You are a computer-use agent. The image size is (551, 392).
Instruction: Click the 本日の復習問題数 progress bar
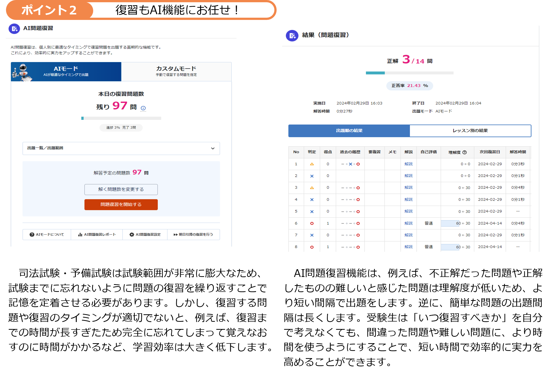pyautogui.click(x=121, y=118)
